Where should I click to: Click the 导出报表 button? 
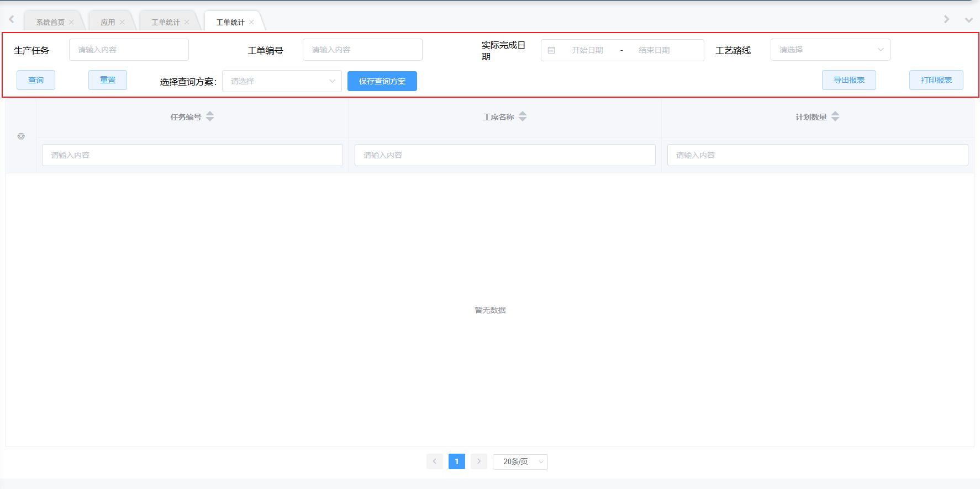pyautogui.click(x=849, y=80)
